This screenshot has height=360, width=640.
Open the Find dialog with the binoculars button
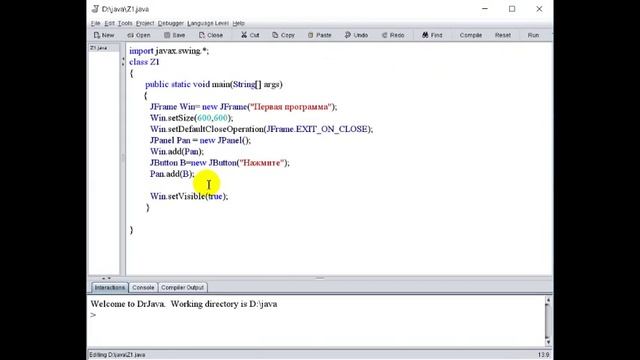[432, 35]
